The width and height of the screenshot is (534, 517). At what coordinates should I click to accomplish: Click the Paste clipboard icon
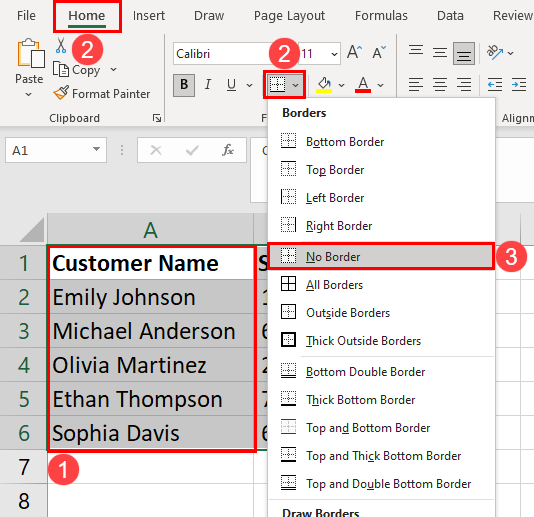coord(31,53)
